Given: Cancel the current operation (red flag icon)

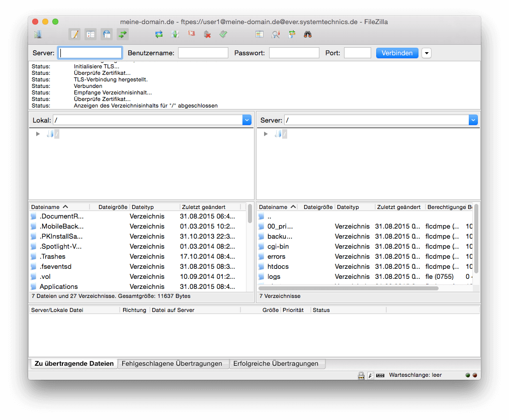Looking at the screenshot, I should click(x=191, y=34).
